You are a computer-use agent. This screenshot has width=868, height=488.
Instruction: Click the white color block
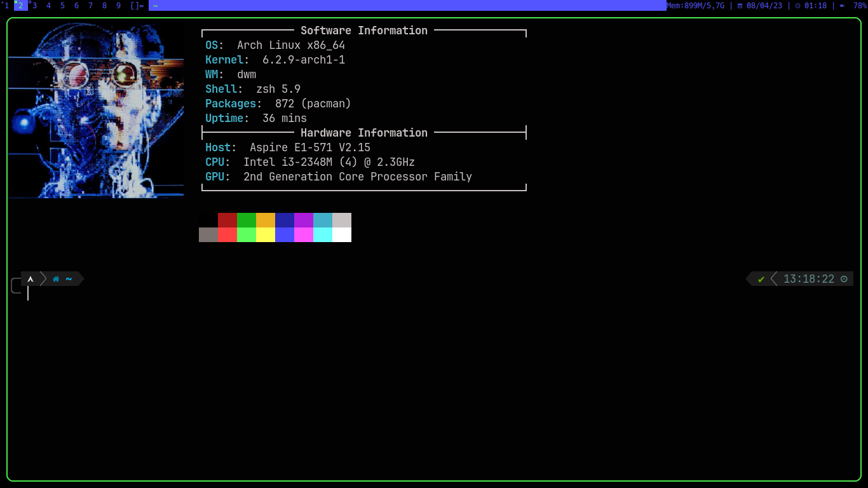click(x=342, y=234)
